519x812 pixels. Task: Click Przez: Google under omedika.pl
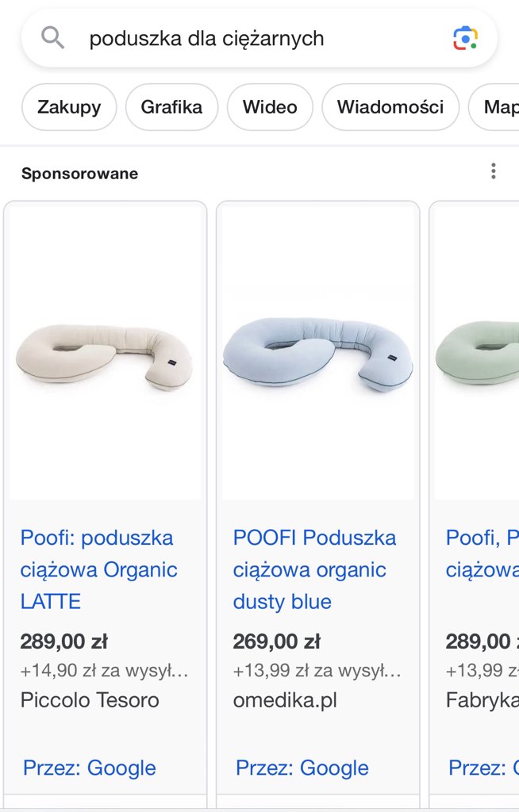302,768
